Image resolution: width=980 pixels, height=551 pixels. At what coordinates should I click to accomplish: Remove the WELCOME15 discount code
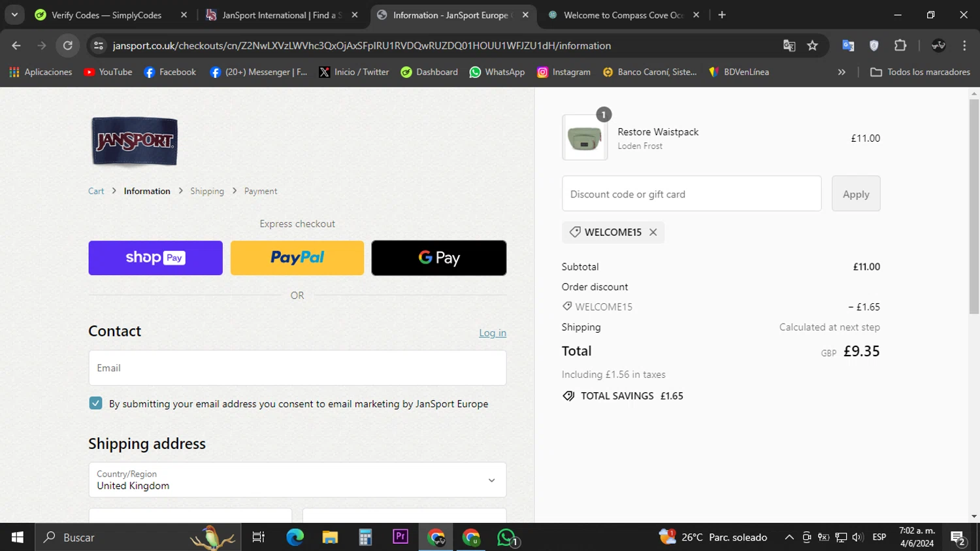tap(653, 232)
